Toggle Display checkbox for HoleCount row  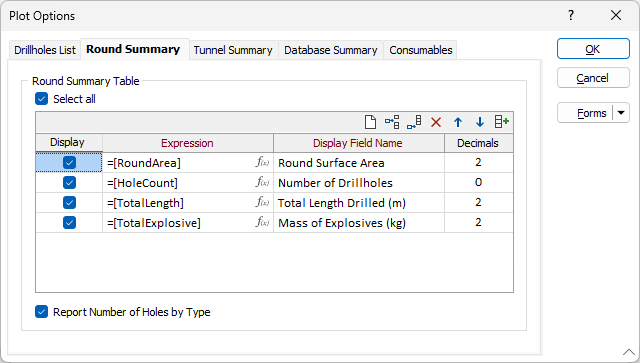click(69, 182)
